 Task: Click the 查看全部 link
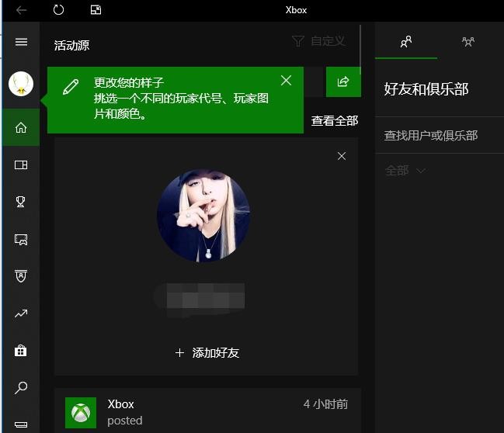(334, 120)
